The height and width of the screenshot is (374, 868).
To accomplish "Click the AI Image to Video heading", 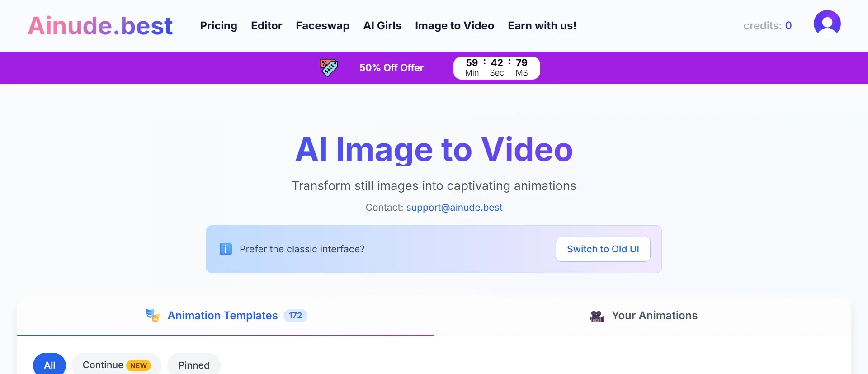I will (434, 150).
